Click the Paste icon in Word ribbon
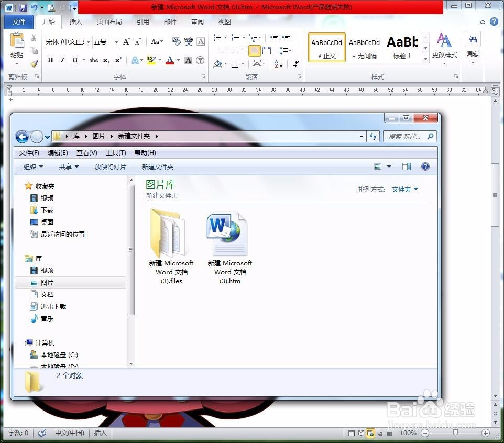Viewport: 504px width, 443px height. point(17,41)
